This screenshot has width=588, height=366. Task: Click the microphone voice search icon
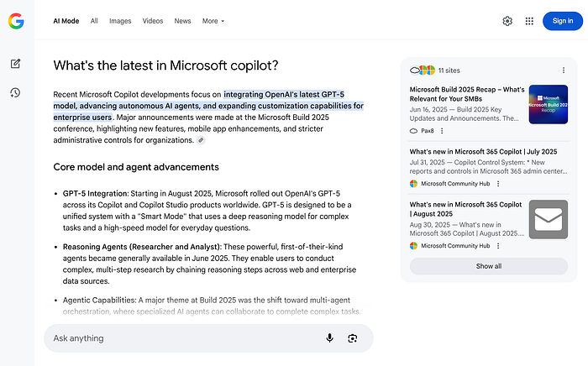pos(329,338)
